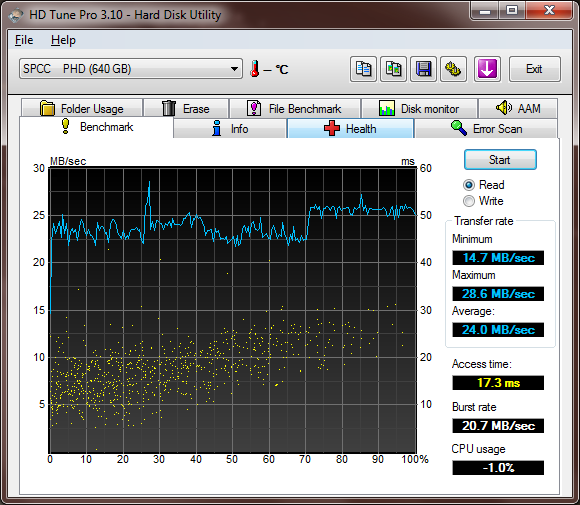This screenshot has height=505, width=580.
Task: Select the Write radio button
Action: [469, 201]
